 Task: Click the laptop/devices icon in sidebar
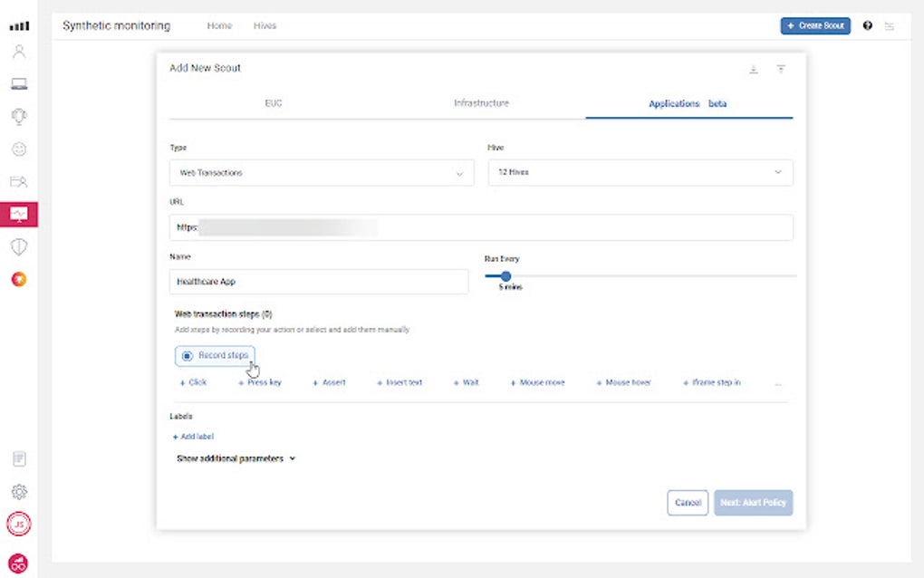(x=20, y=84)
